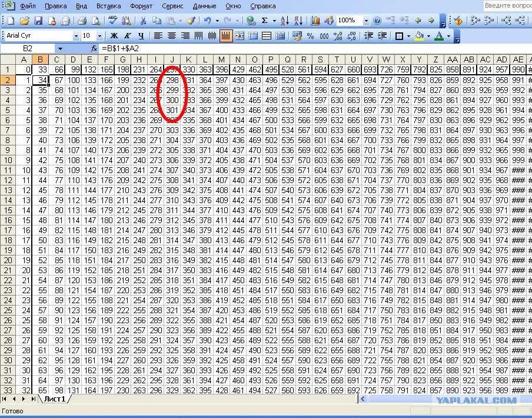Screen dimensions: 532x418
Task: Toggle bold formatting (Ж button)
Action: [x=113, y=36]
